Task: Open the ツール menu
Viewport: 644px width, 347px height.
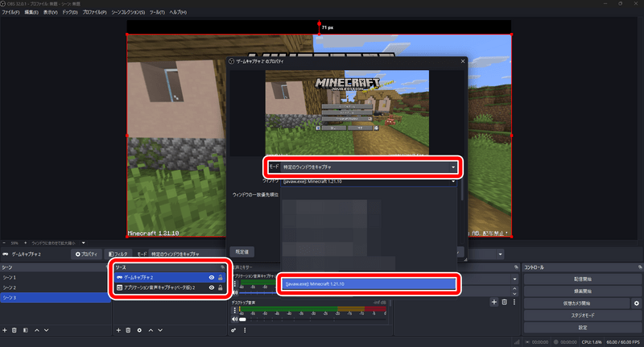Action: [x=157, y=12]
